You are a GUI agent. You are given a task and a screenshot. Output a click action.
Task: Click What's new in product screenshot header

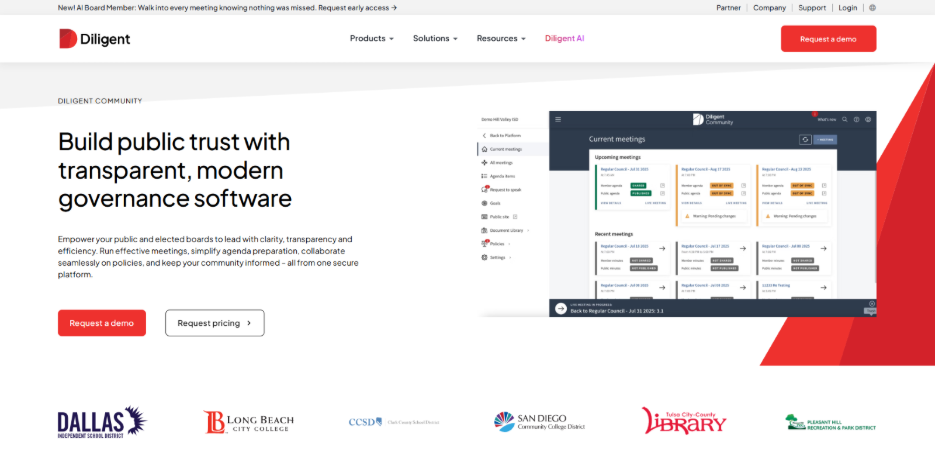(827, 119)
